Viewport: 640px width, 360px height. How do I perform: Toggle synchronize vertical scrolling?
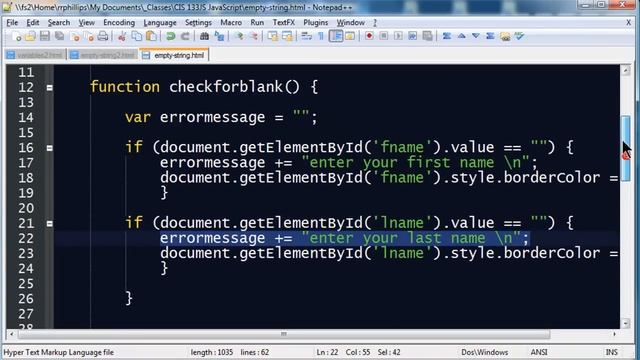click(273, 36)
